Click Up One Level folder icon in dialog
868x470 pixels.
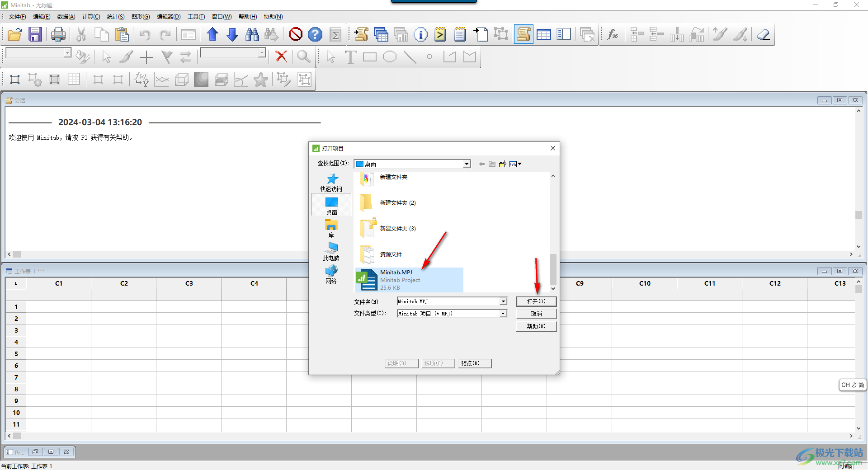click(x=492, y=164)
